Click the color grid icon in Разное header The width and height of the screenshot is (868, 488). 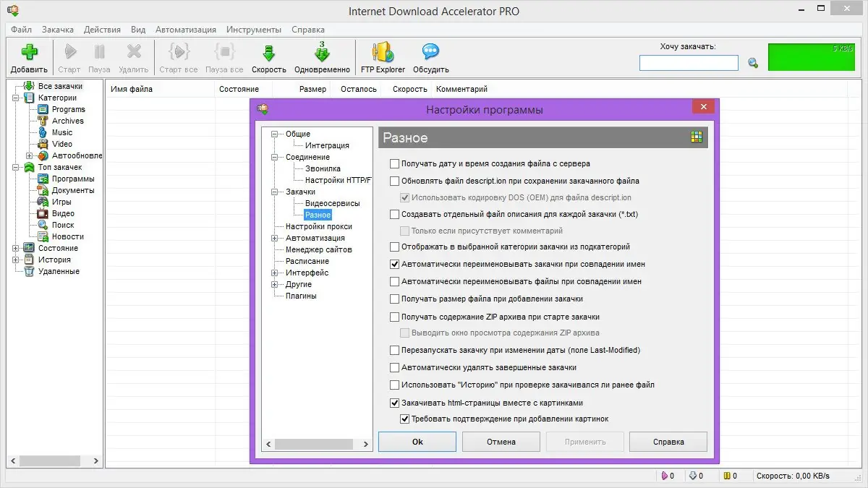coord(697,137)
